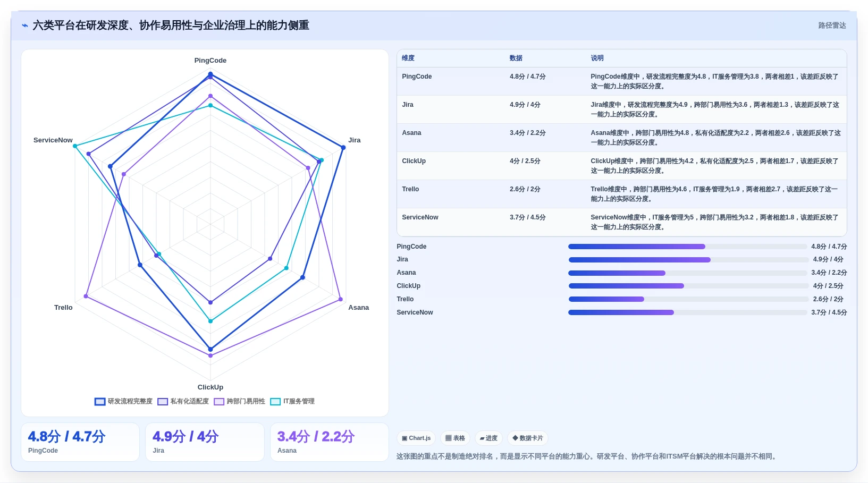Click the 4分 / 2.5分 table cell
The image size is (868, 483).
(x=525, y=161)
